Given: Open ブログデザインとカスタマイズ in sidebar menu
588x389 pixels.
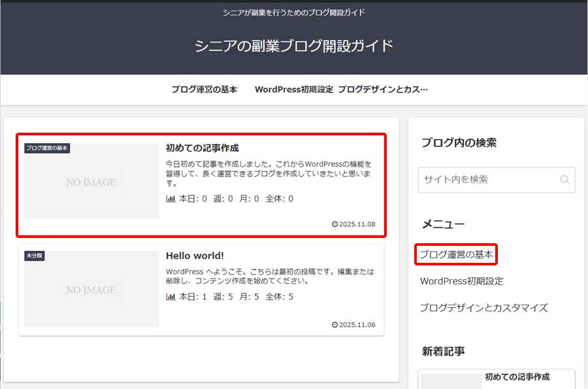Looking at the screenshot, I should tap(483, 308).
